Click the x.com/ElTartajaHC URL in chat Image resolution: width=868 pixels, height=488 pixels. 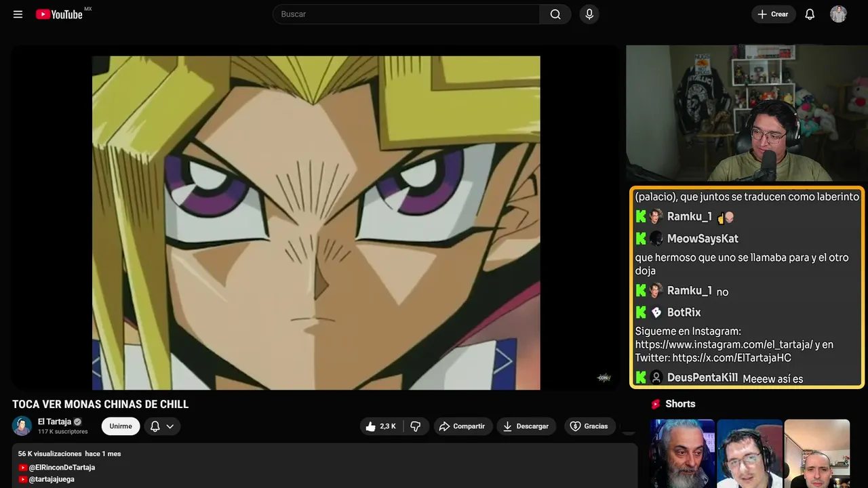[x=732, y=358]
